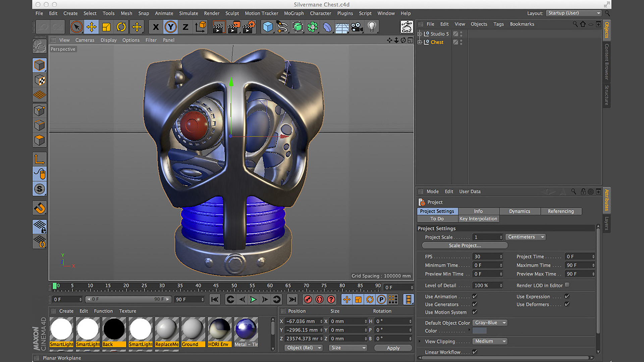Expand the Chest object in tree
Screen dimensions: 644x362
[x=419, y=42]
